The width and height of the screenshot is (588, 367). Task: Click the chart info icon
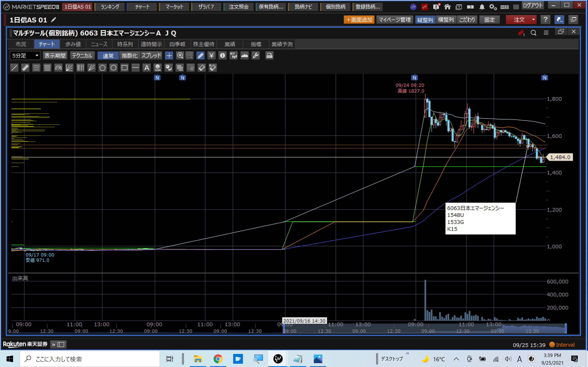click(222, 56)
